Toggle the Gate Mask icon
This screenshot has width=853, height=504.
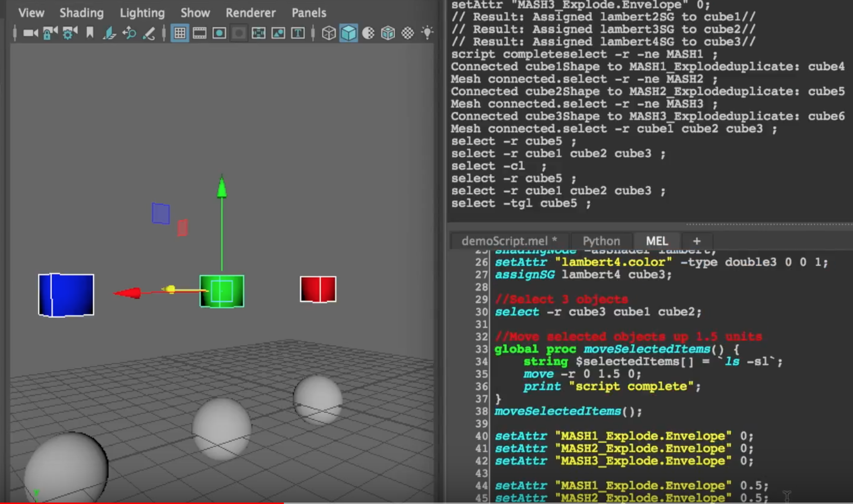[x=239, y=33]
